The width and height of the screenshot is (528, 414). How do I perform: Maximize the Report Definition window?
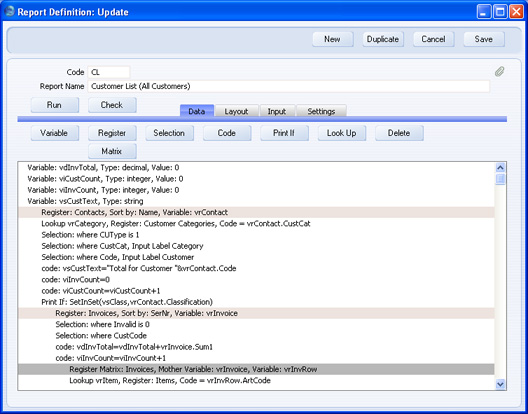click(500, 12)
